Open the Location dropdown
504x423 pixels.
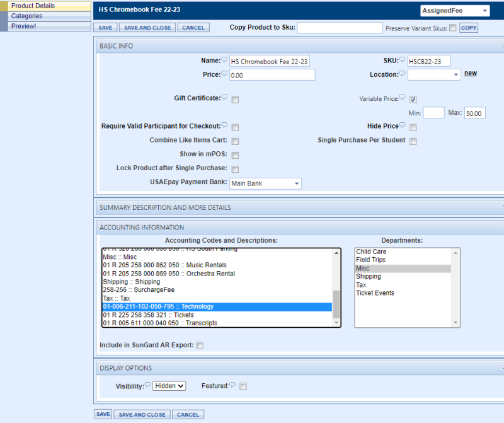[434, 74]
